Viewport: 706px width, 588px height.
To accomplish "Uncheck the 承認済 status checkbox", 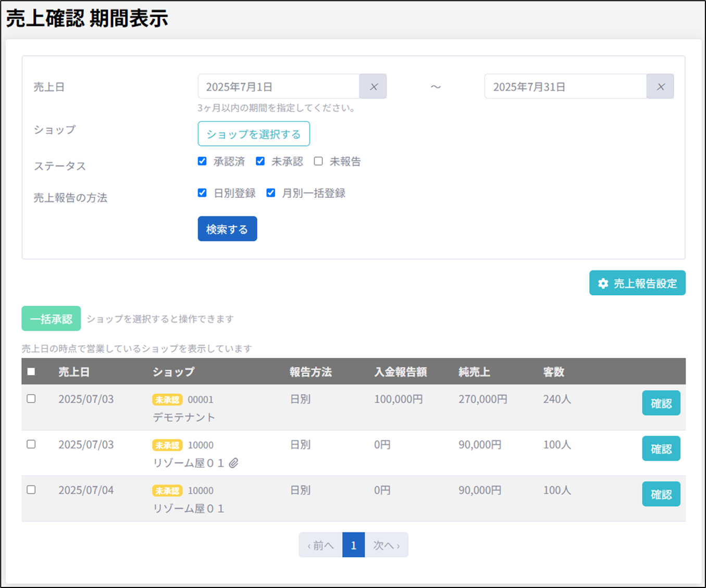I will [x=202, y=161].
